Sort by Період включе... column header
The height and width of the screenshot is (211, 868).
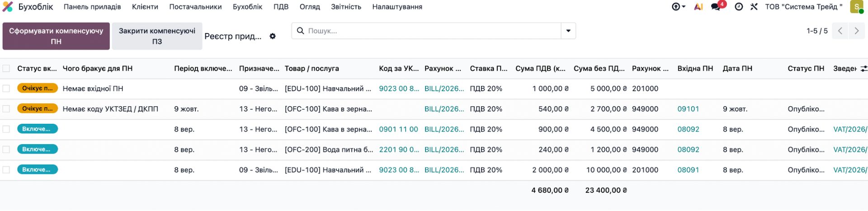tap(203, 69)
